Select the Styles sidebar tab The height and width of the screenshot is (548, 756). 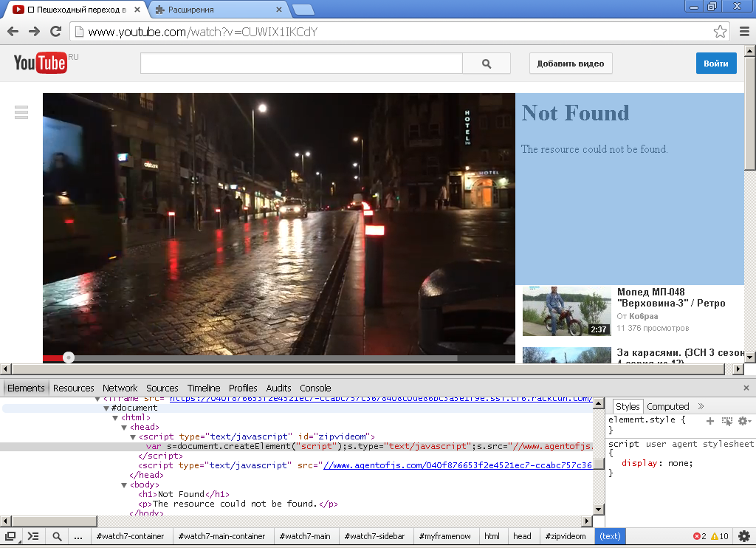[x=628, y=406]
